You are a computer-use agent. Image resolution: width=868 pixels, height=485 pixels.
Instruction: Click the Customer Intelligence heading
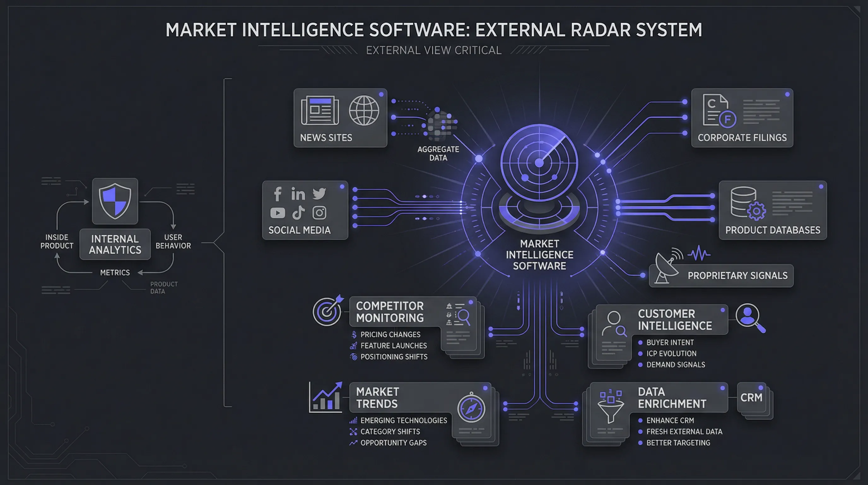675,320
